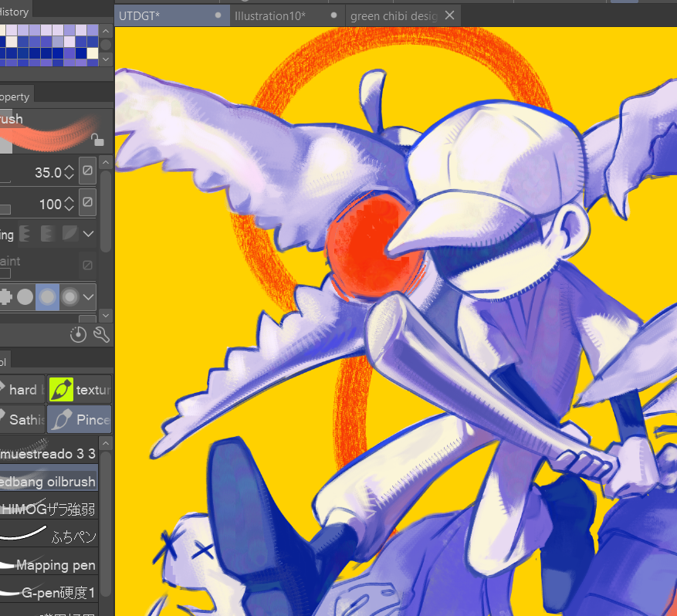This screenshot has width=677, height=616.
Task: Click the brush list vertical scrollbar thumb
Action: click(105, 524)
